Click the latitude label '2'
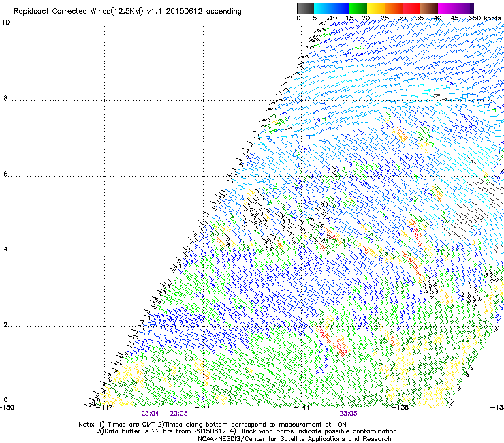 click(5, 325)
